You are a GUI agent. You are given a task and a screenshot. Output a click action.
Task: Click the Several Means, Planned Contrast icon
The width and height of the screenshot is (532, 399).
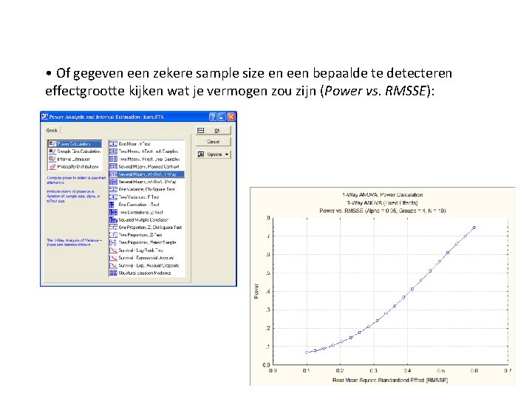point(113,166)
